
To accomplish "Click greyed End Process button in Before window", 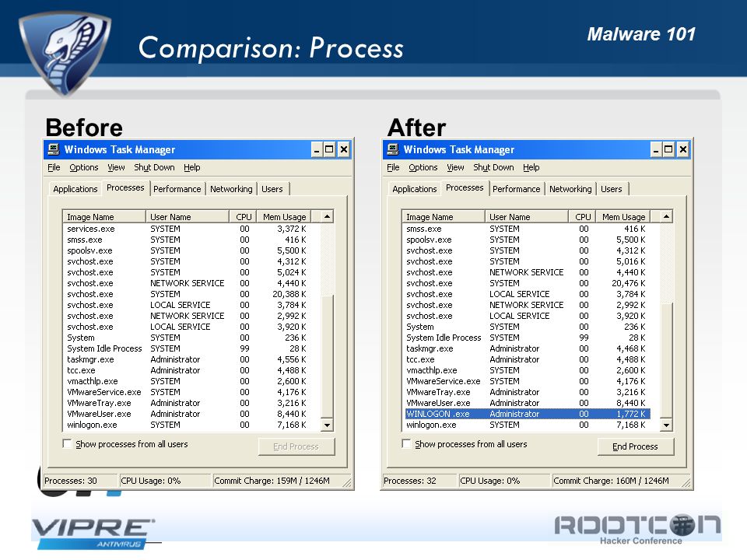I will pyautogui.click(x=296, y=446).
